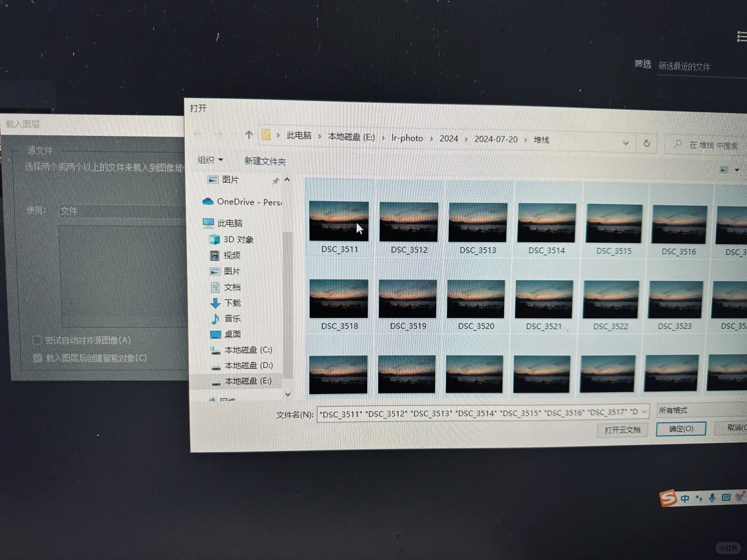
Task: Open OneDrive - Personal in the sidebar
Action: coord(242,202)
